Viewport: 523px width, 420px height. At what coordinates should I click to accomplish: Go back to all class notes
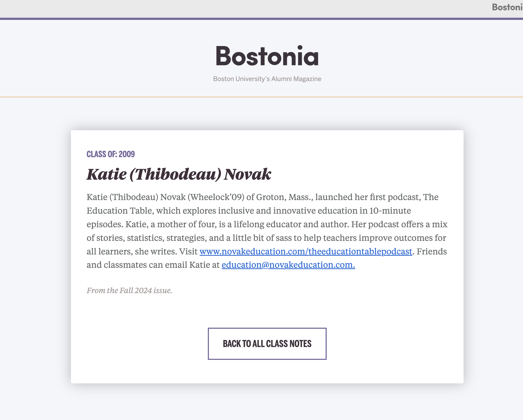[267, 344]
